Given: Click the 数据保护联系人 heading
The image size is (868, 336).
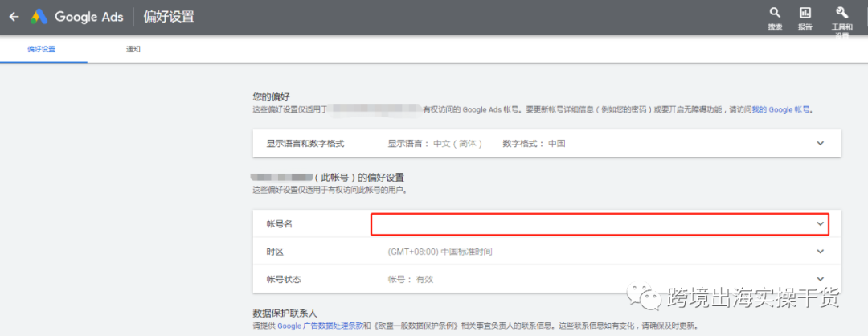Looking at the screenshot, I should point(285,313).
